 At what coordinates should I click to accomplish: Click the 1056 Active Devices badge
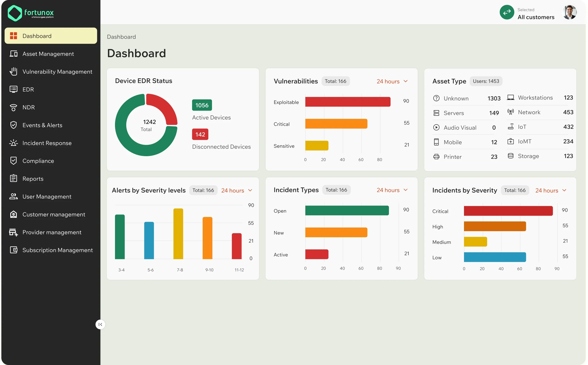coord(202,105)
